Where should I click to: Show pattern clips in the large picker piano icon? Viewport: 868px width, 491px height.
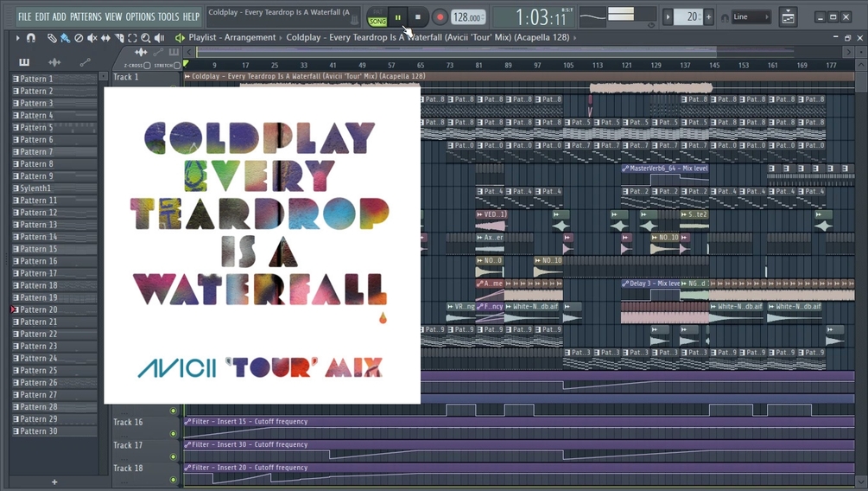point(24,62)
